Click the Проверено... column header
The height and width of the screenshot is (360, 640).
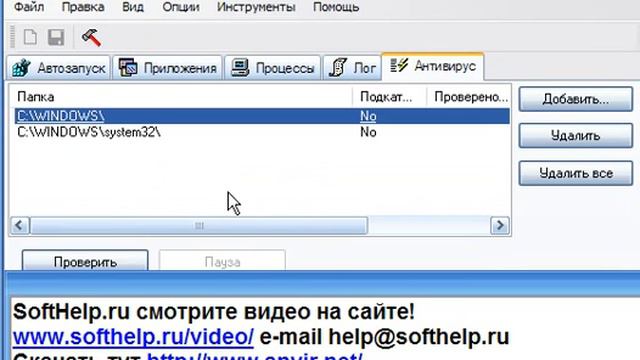pyautogui.click(x=469, y=97)
